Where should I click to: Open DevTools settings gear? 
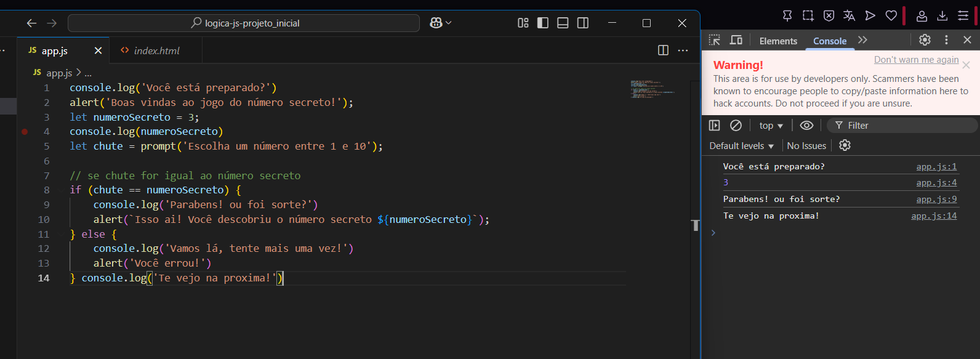pos(925,40)
